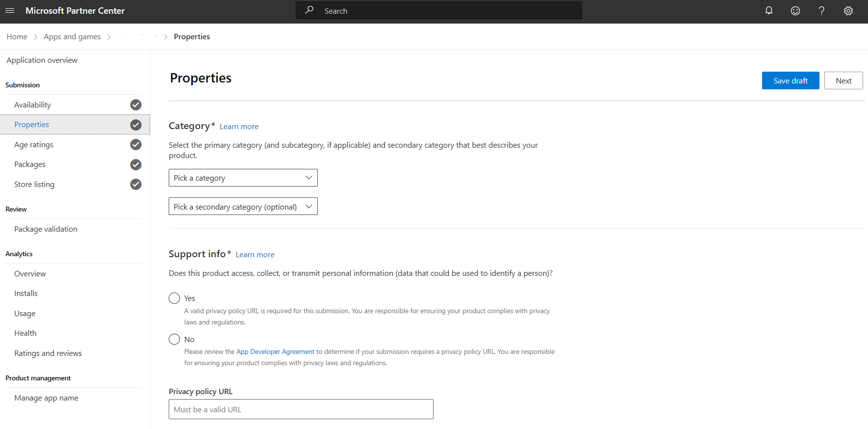Select Yes for personal information access
Image resolution: width=868 pixels, height=429 pixels.
point(174,298)
